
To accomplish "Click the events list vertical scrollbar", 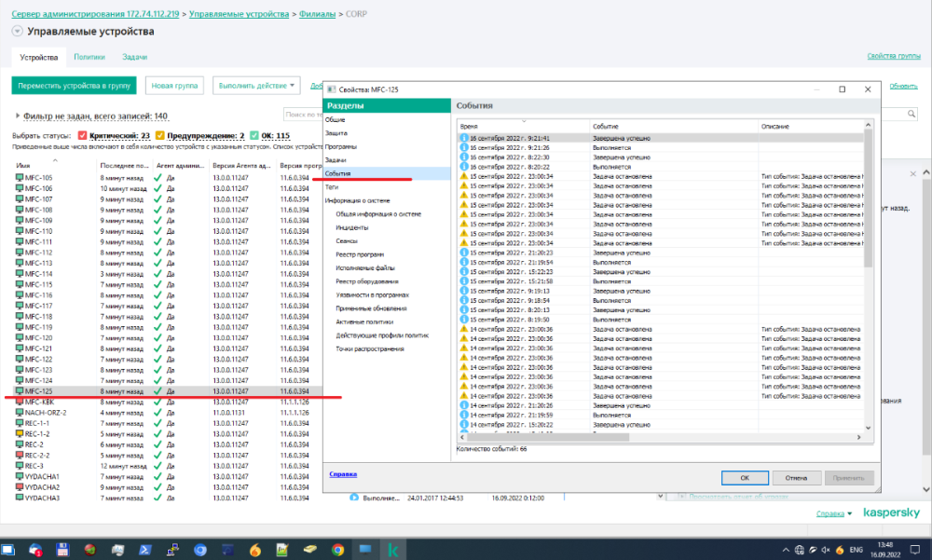I will 869,205.
